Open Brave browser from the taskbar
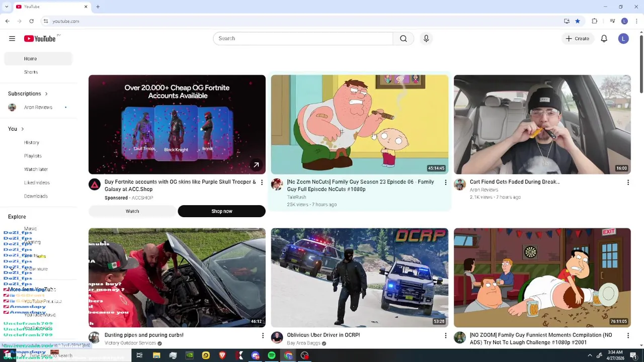This screenshot has height=362, width=644. click(x=222, y=355)
